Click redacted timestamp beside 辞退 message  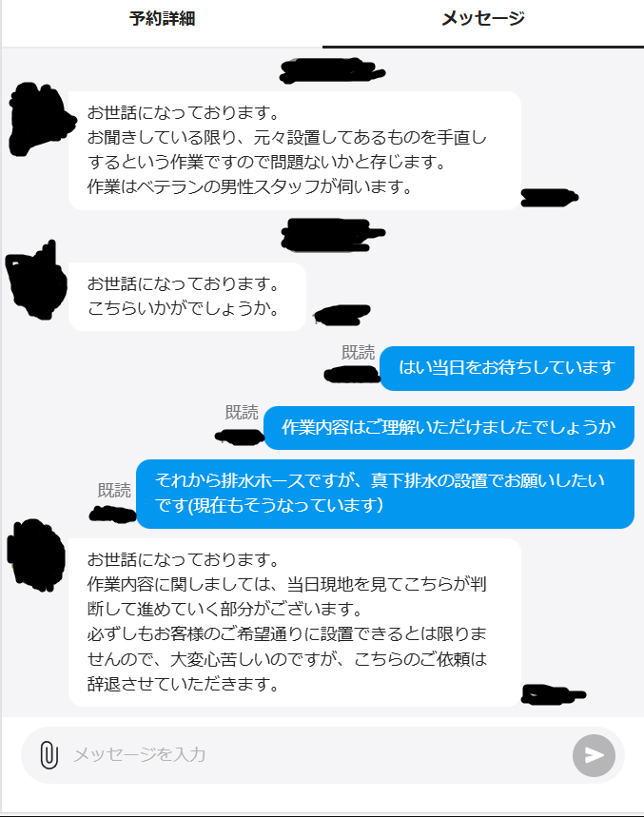554,695
